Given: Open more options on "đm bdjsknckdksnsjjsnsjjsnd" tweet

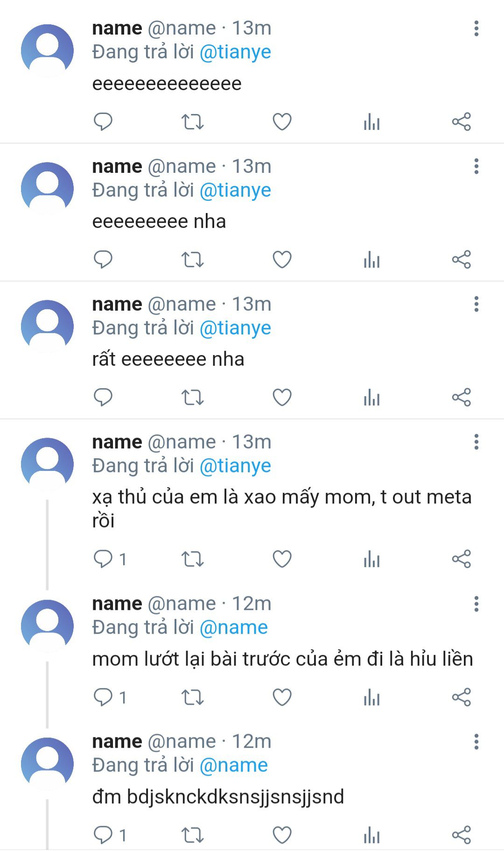Looking at the screenshot, I should coord(476,742).
